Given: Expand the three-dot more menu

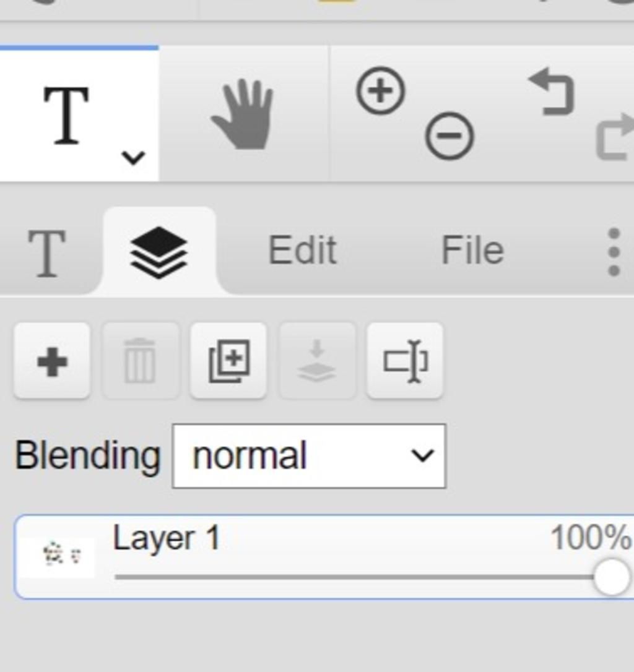Looking at the screenshot, I should click(x=614, y=252).
